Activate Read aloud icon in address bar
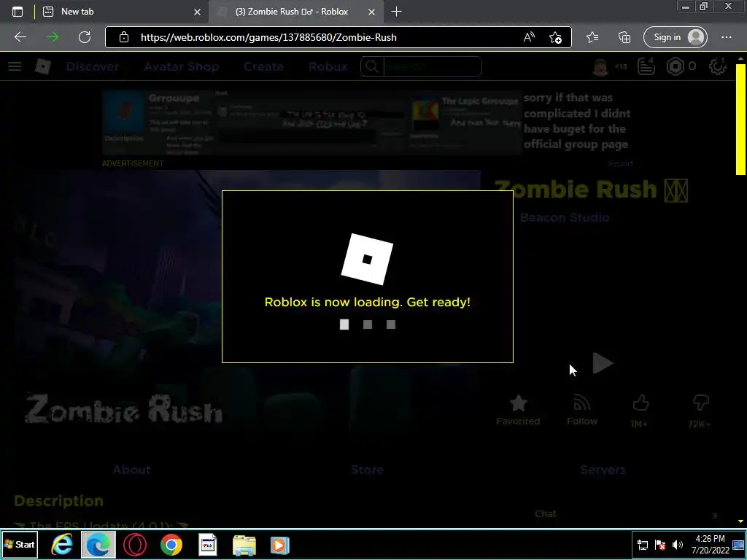The height and width of the screenshot is (560, 747). [x=529, y=37]
